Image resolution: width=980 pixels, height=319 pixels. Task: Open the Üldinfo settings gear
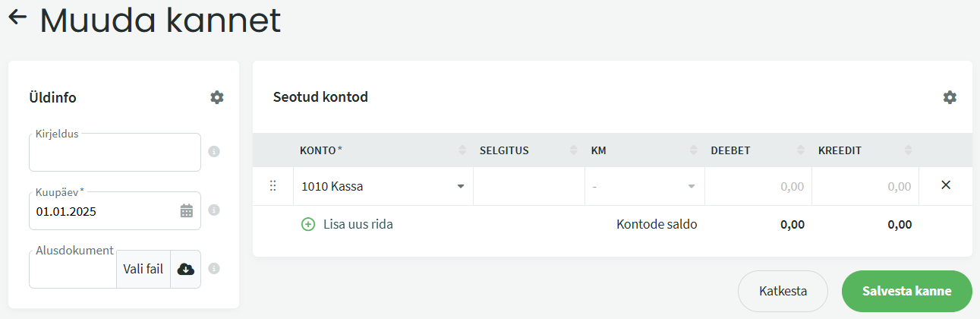pyautogui.click(x=217, y=97)
